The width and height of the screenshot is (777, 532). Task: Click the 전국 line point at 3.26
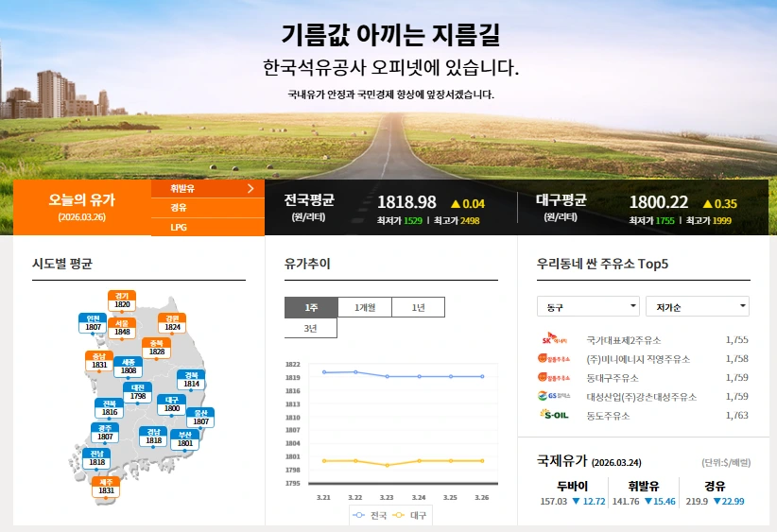pos(482,376)
